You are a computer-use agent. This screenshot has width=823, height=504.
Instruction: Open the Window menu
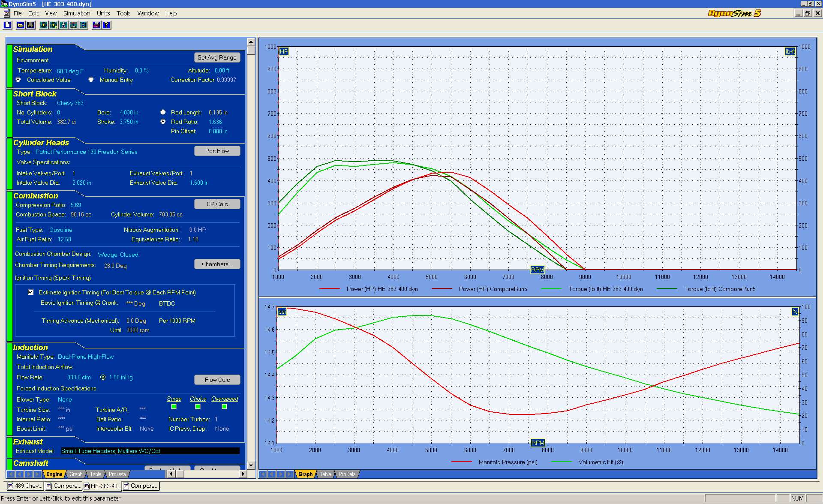click(x=148, y=13)
